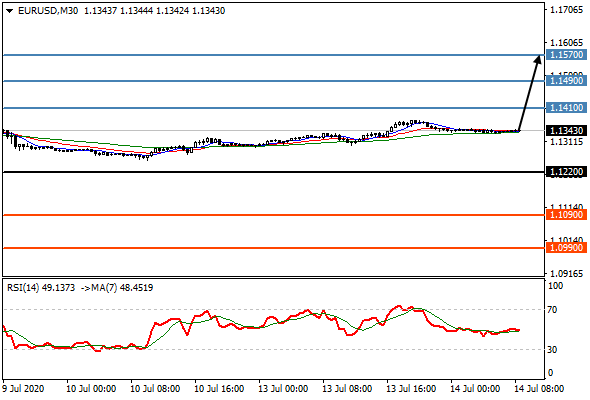Select the RSI level 70 axis label
The width and height of the screenshot is (590, 400).
(x=552, y=310)
